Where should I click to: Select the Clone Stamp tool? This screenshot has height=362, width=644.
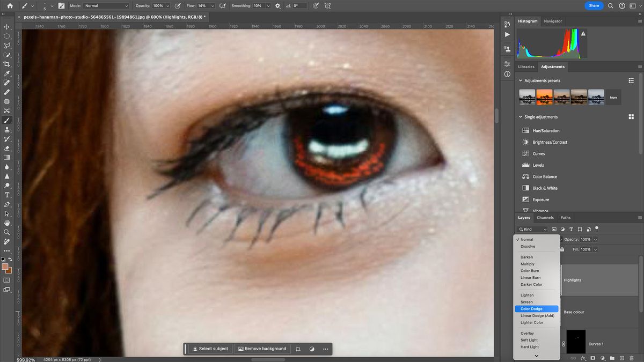coord(7,130)
